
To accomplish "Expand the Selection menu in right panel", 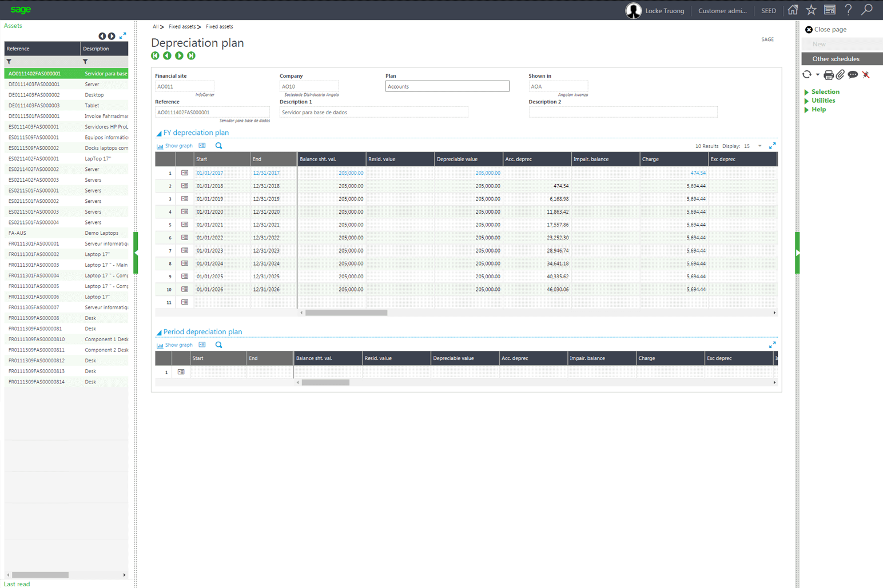I will point(825,92).
